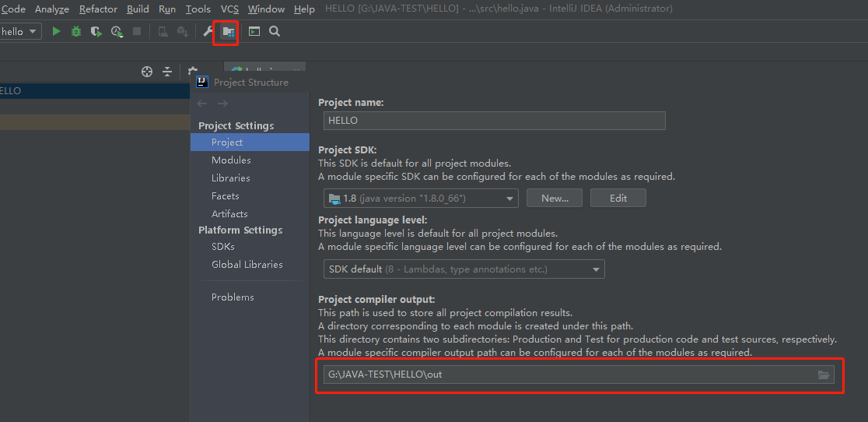Open the Help menu
This screenshot has height=422, width=868.
point(304,9)
